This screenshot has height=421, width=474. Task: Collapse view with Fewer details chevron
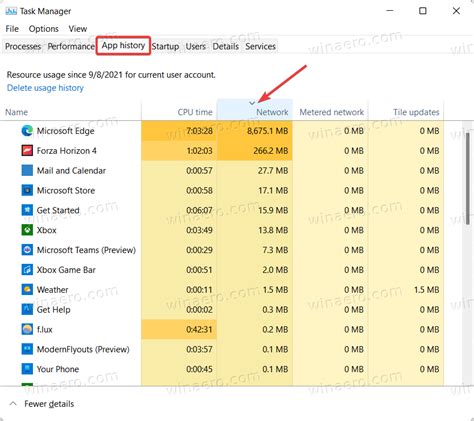pos(13,404)
